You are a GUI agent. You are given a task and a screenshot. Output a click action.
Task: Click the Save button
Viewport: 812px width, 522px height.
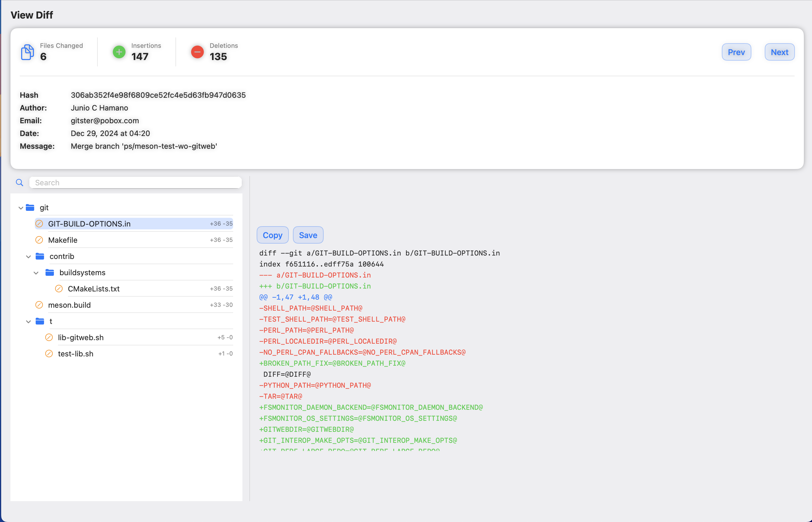pos(308,235)
